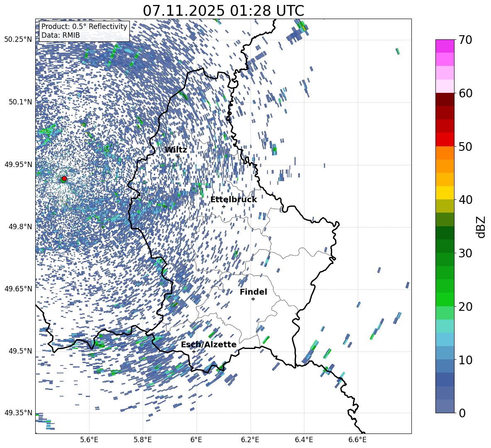Click the colorbar tick label 20
Screen dimensions: 491x448
pos(465,306)
